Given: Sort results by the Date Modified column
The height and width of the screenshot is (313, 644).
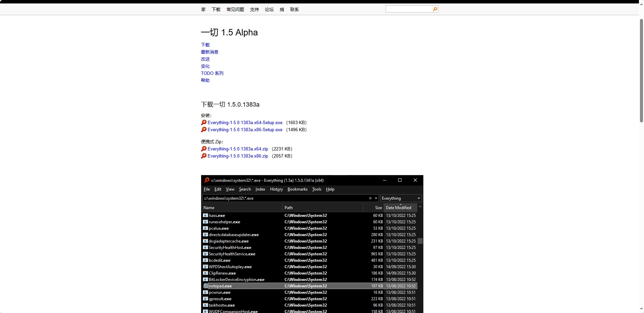Looking at the screenshot, I should coord(400,207).
